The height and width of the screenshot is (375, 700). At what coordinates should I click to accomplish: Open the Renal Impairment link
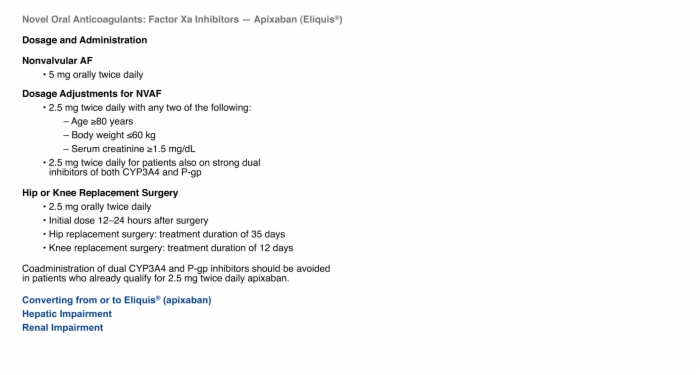[62, 328]
